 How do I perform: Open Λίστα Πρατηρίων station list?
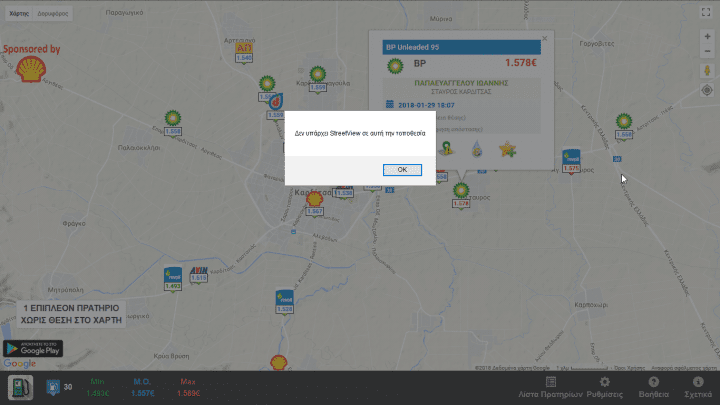pos(551,388)
